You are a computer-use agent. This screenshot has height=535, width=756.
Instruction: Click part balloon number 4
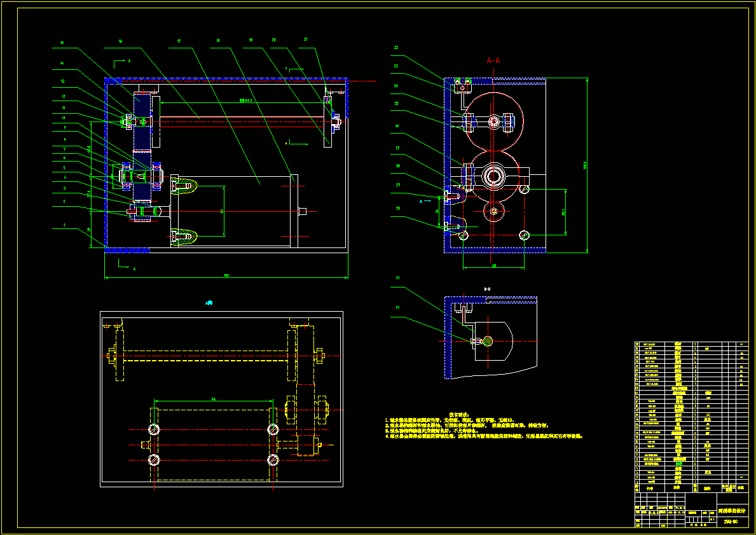65,177
